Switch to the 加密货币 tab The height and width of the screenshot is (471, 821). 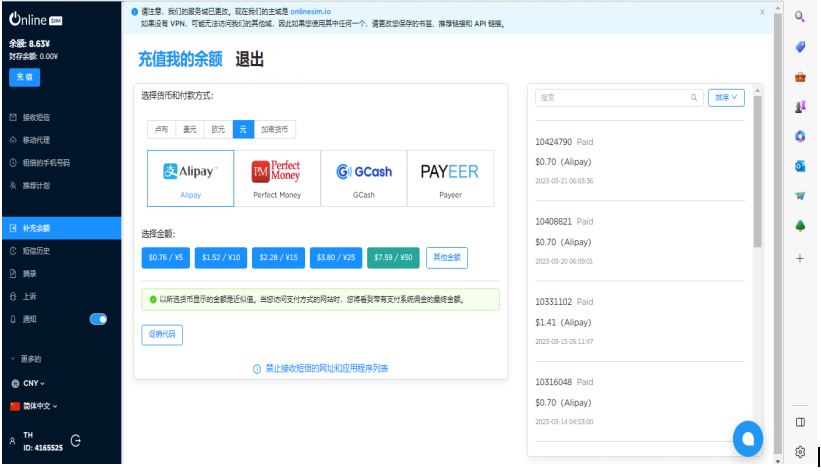click(x=275, y=129)
